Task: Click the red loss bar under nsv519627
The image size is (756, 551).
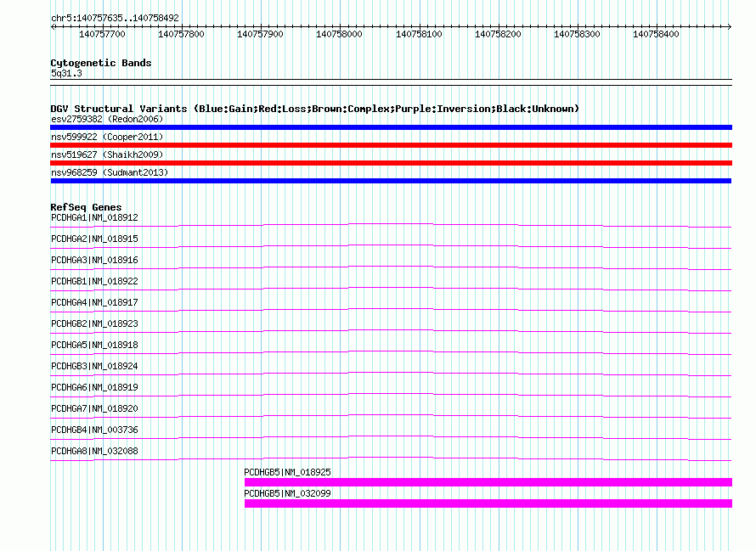Action: click(x=391, y=163)
